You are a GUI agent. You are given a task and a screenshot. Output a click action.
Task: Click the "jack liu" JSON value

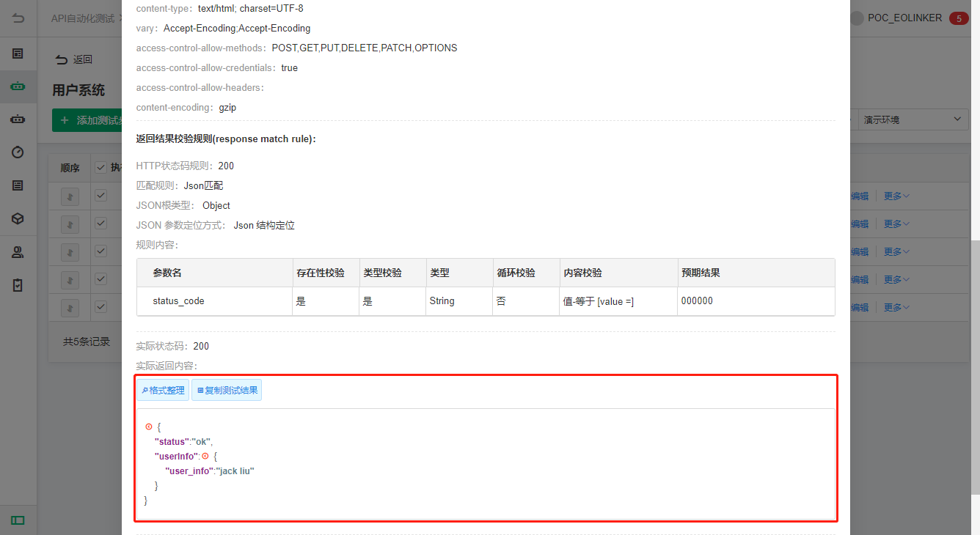[x=235, y=471]
